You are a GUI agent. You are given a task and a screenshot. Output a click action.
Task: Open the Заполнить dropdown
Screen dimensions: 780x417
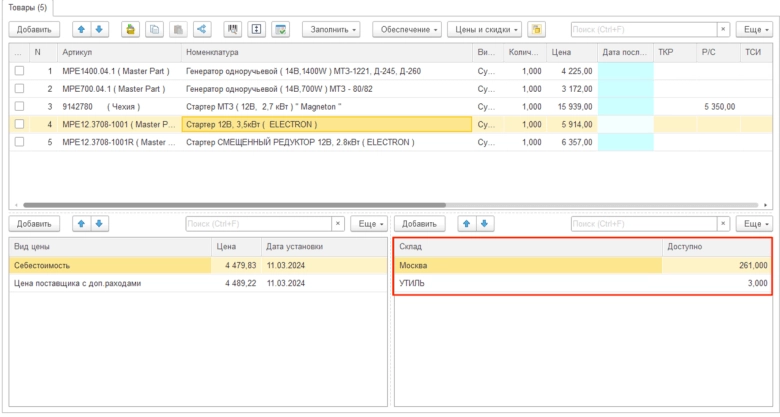(331, 30)
